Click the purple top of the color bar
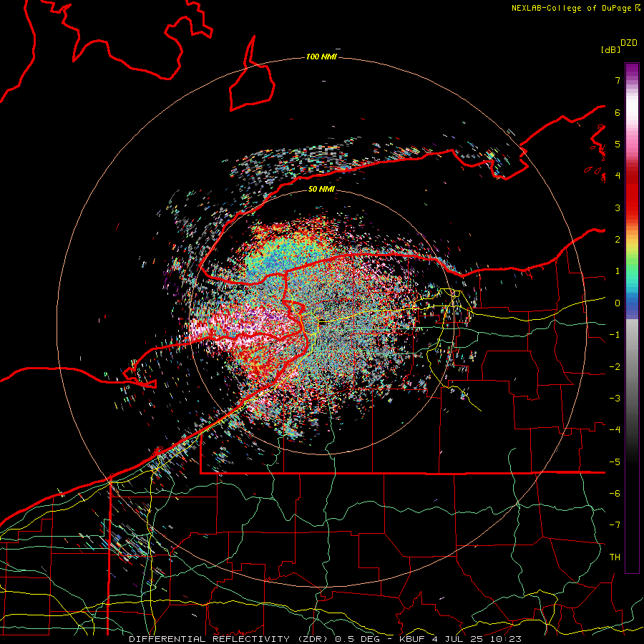Image resolution: width=644 pixels, height=644 pixels. 632,71
